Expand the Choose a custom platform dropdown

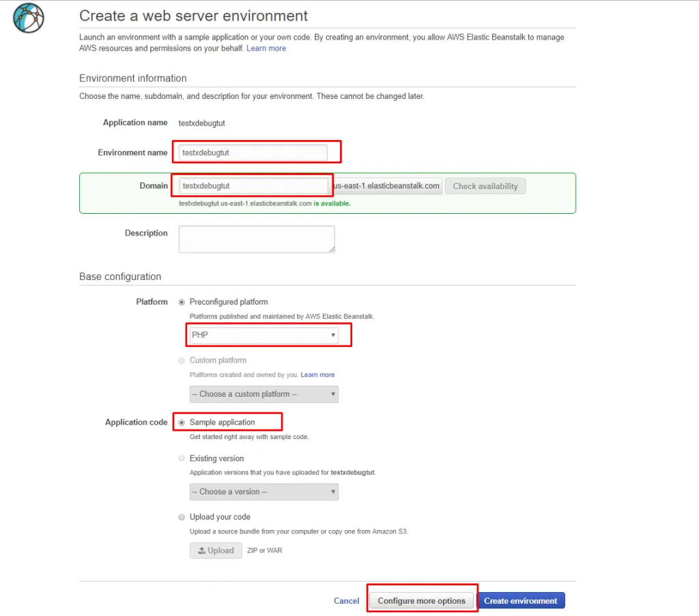tap(263, 394)
